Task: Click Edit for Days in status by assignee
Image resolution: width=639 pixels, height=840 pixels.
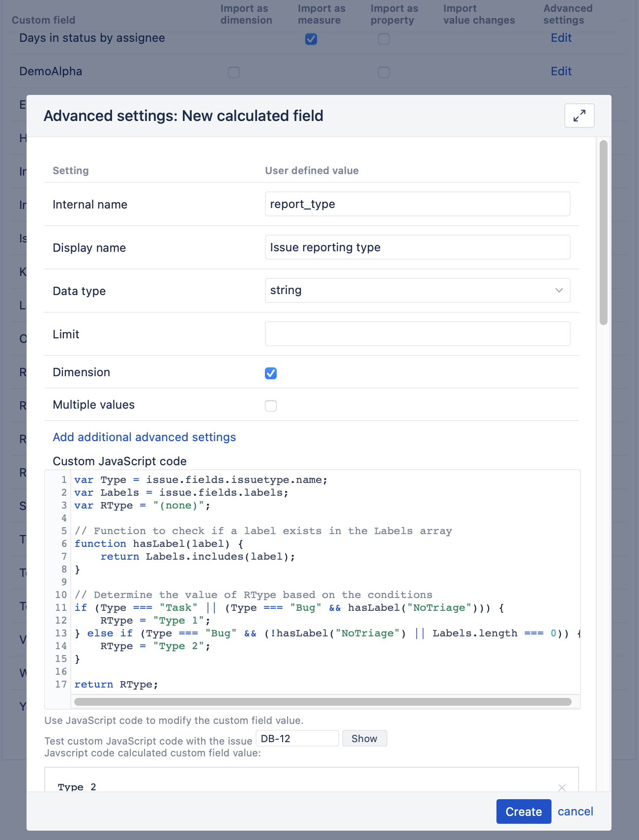Action: click(x=561, y=38)
